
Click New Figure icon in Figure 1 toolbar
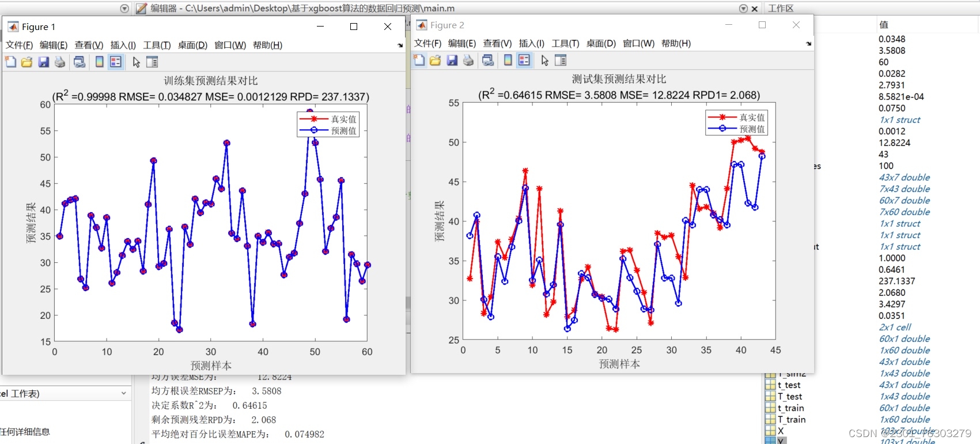(10, 62)
